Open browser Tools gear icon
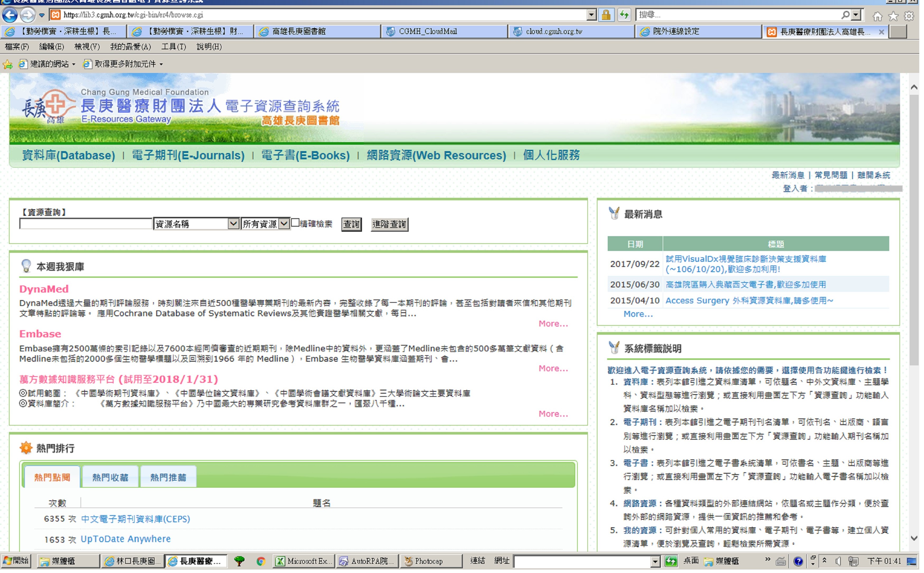The height and width of the screenshot is (573, 924). click(x=909, y=16)
